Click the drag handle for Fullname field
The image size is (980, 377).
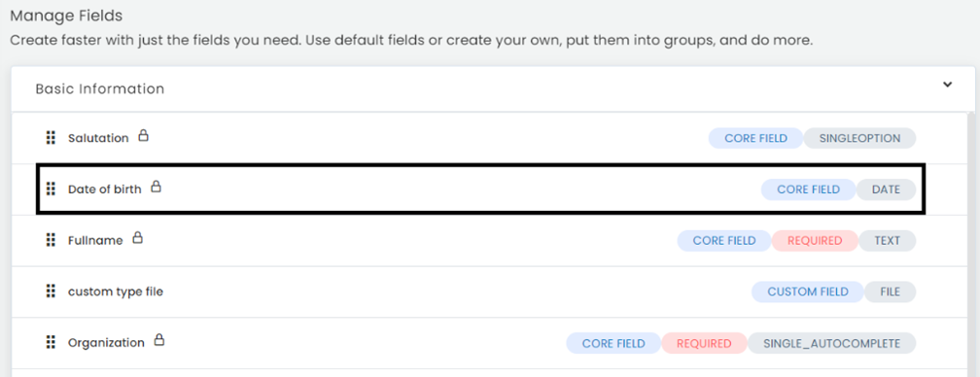coord(52,240)
